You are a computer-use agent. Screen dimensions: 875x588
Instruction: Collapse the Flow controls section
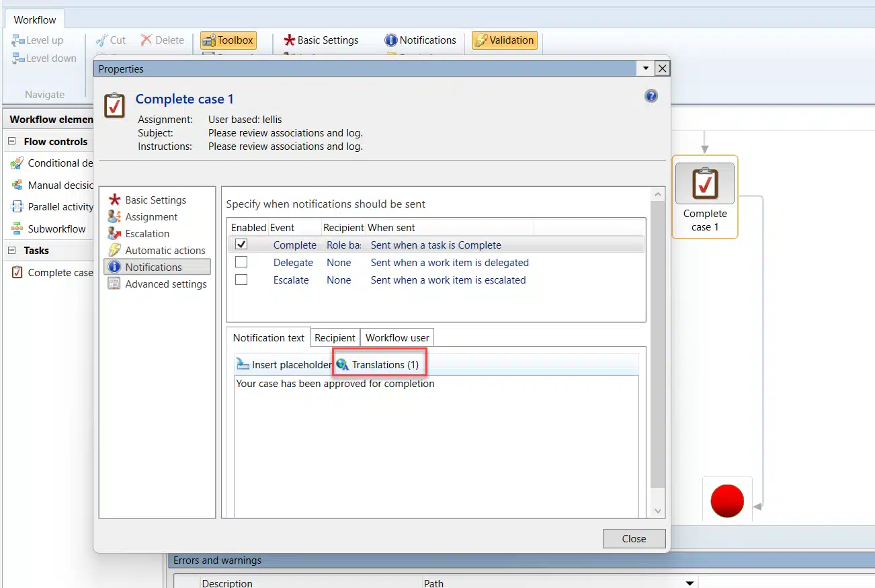[13, 141]
